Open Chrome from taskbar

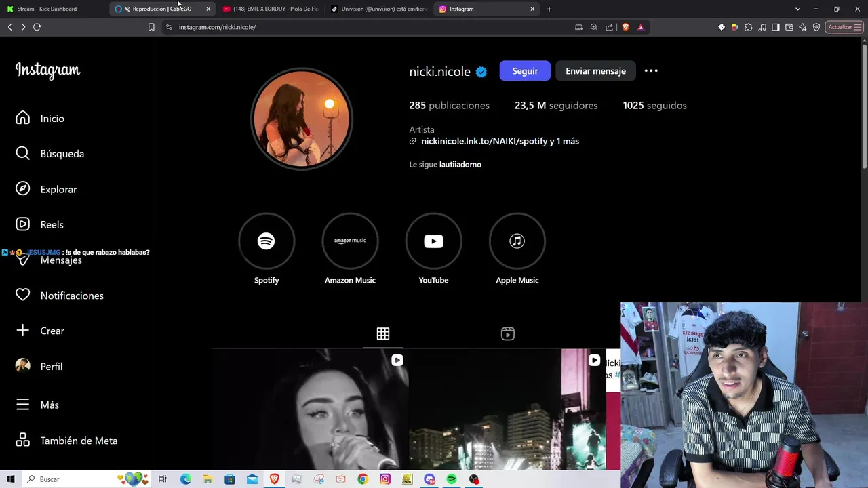pyautogui.click(x=363, y=479)
